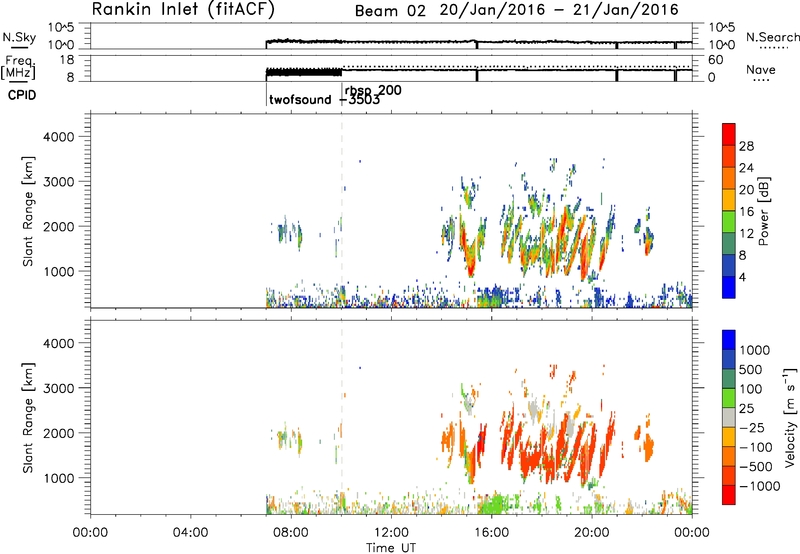
Task: Click the 'Slant Range [km]' label of velocity panel
Action: coord(28,418)
